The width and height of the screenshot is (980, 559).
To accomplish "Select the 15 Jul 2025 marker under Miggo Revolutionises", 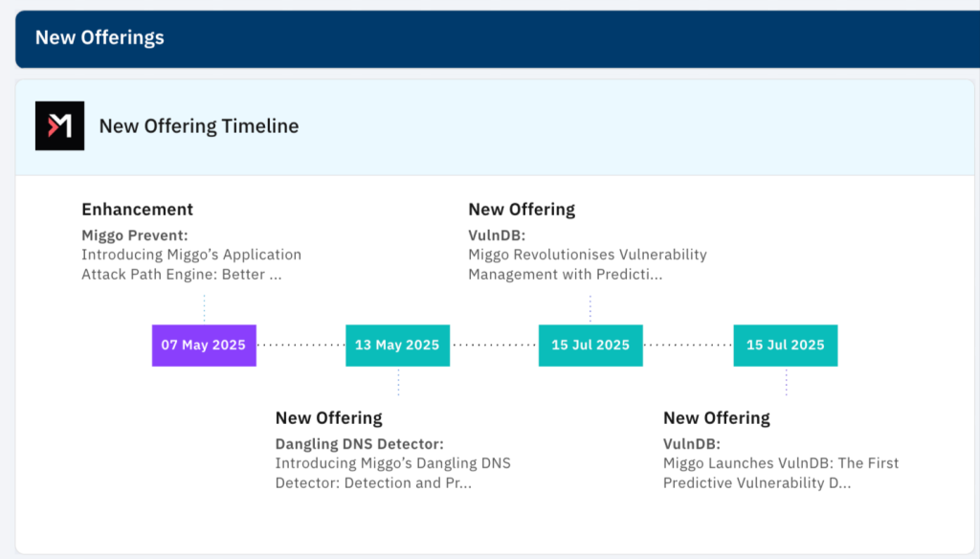I will (590, 346).
